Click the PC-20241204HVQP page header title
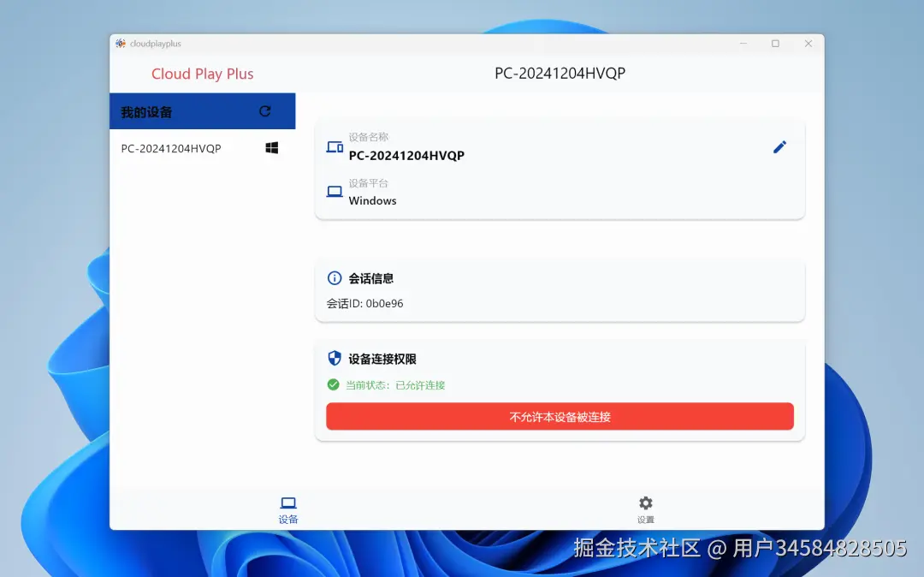 click(560, 73)
